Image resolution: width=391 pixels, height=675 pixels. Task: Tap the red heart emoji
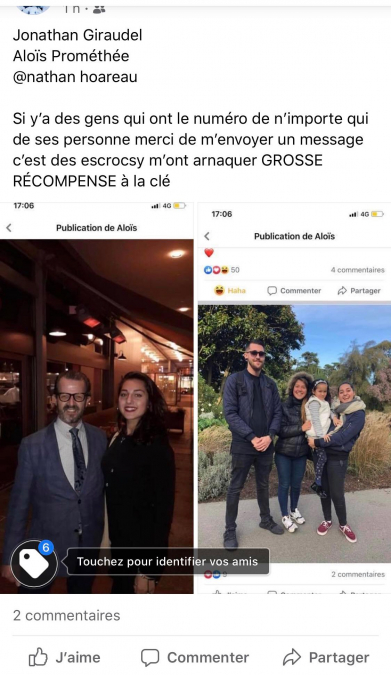pos(209,253)
